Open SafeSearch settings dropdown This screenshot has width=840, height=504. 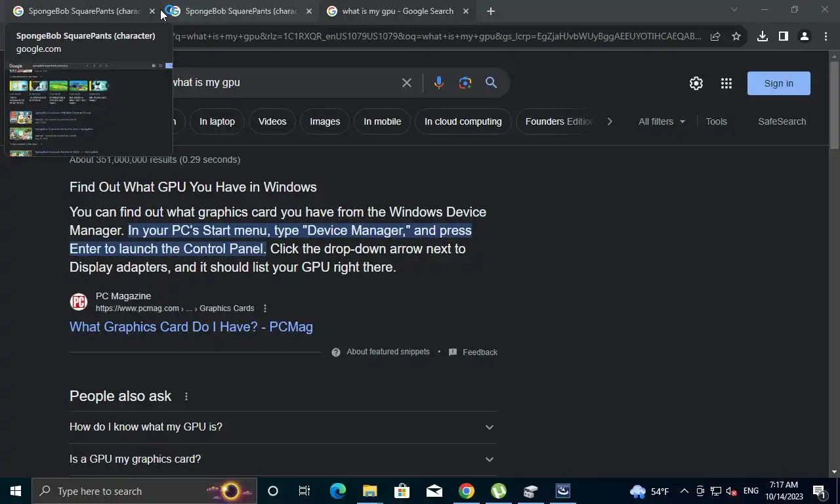click(782, 121)
